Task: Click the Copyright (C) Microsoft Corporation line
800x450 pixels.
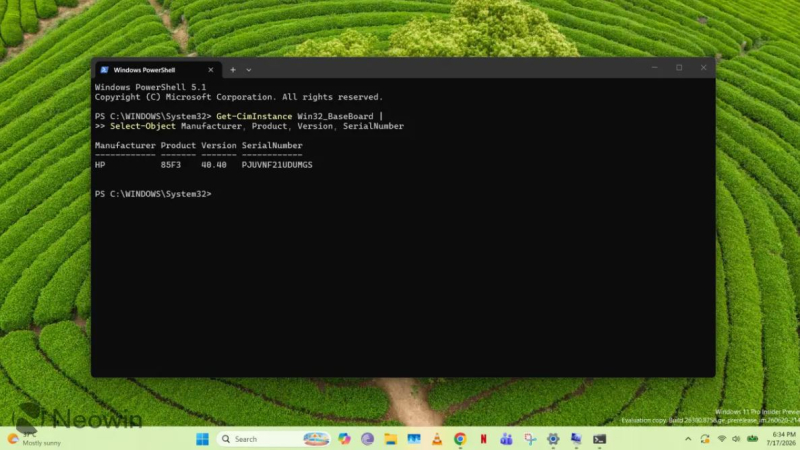Action: click(x=238, y=97)
